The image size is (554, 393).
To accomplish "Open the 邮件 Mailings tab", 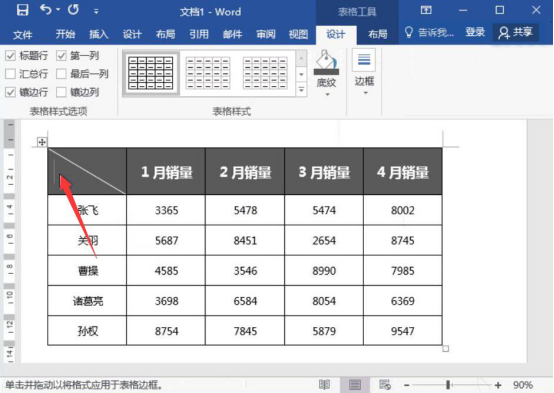I will tap(232, 34).
